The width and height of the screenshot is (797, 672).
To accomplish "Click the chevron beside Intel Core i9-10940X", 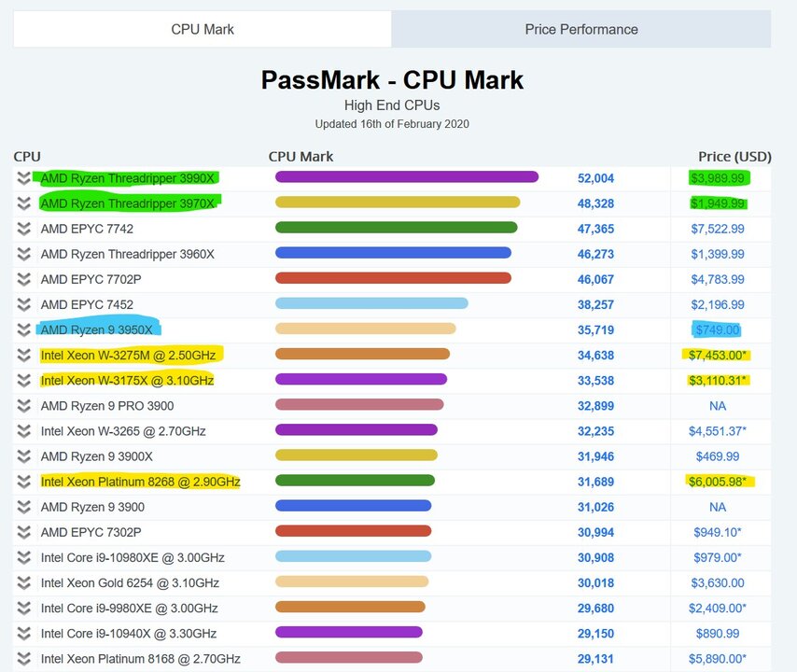I will pos(23,634).
